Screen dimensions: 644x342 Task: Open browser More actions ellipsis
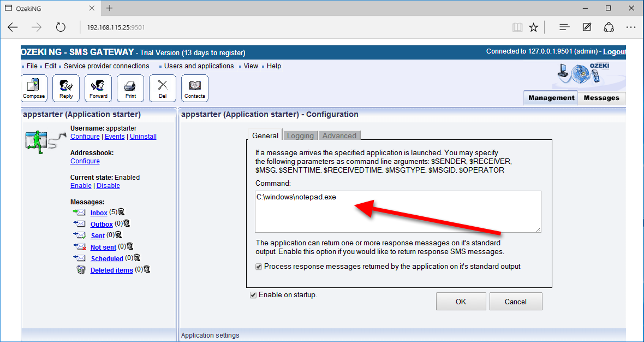[631, 27]
